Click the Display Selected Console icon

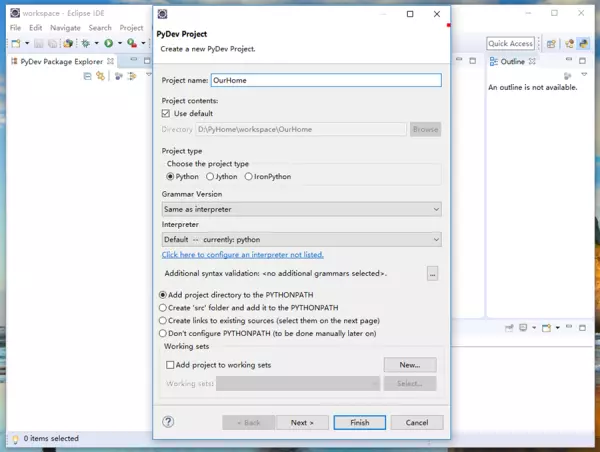pyautogui.click(x=523, y=328)
